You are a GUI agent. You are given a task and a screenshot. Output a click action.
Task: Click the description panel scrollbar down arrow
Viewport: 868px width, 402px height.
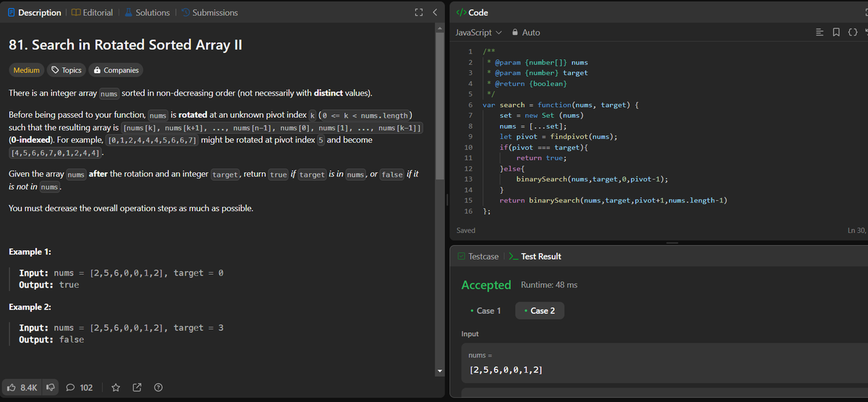coord(438,372)
